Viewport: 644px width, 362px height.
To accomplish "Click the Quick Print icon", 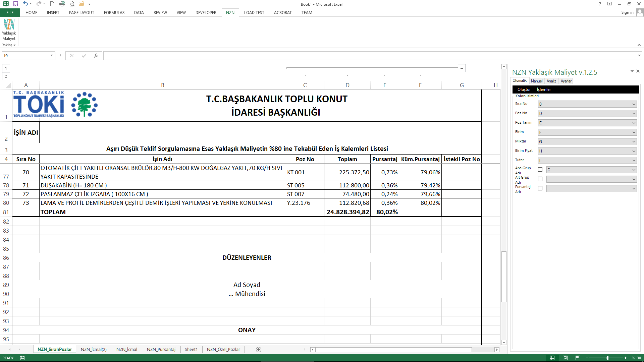I will click(x=62, y=4).
